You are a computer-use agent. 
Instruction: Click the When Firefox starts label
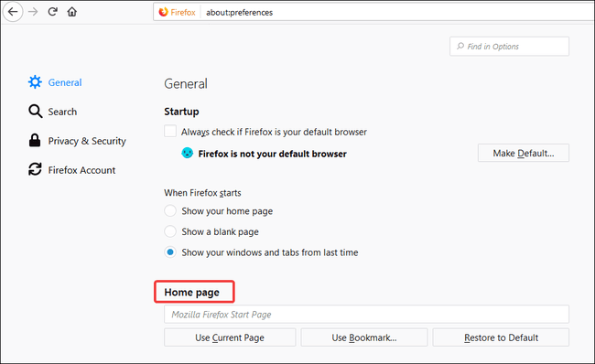click(202, 193)
